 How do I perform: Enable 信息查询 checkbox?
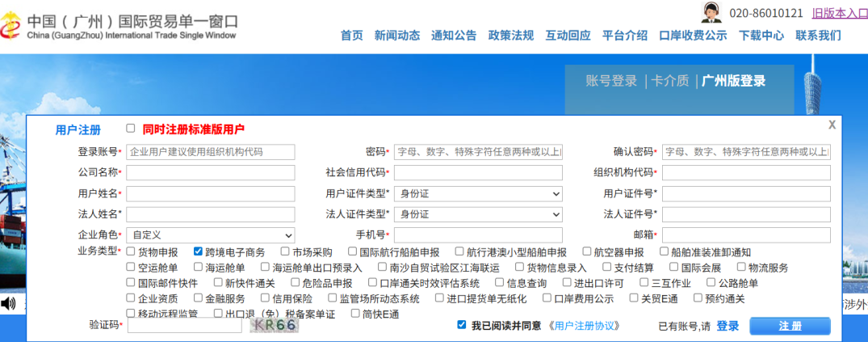pos(499,283)
